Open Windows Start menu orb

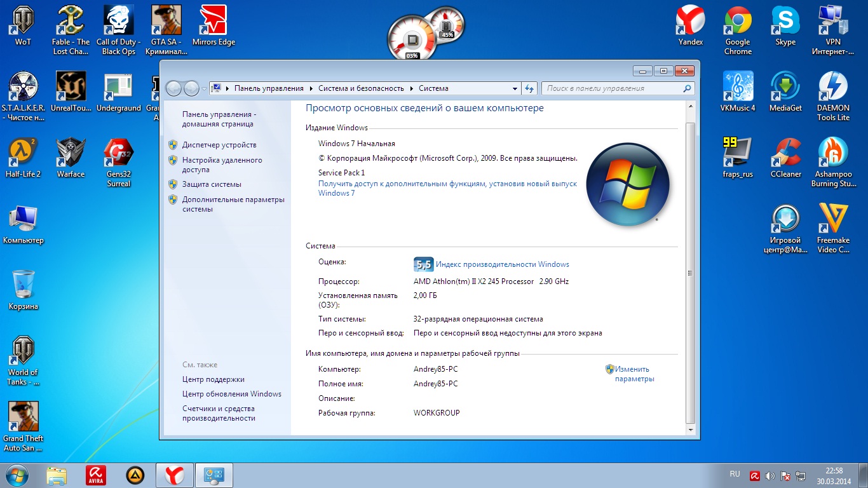pos(18,475)
